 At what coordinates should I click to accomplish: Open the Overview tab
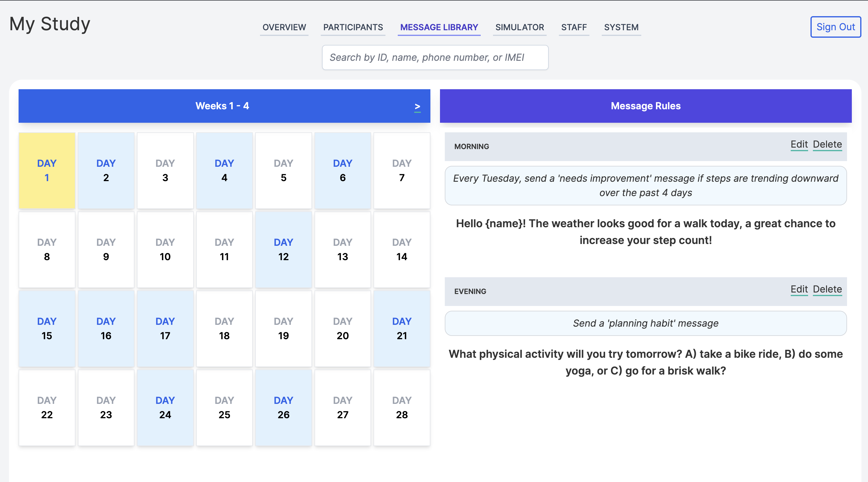(284, 27)
